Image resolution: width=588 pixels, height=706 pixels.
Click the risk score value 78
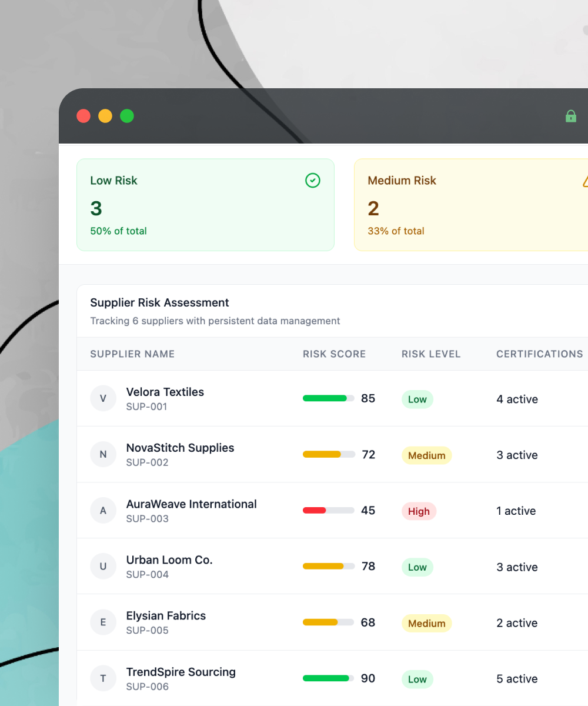[368, 566]
